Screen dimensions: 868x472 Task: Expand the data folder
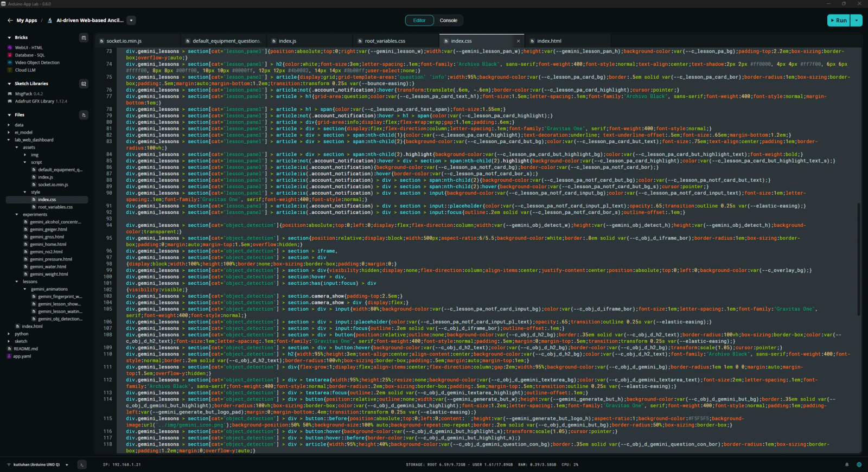[9, 125]
